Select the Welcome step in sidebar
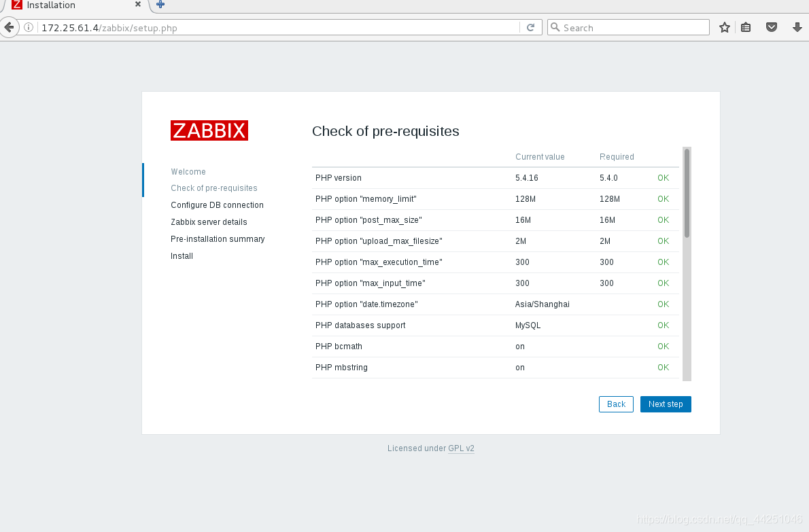809x532 pixels. (188, 172)
